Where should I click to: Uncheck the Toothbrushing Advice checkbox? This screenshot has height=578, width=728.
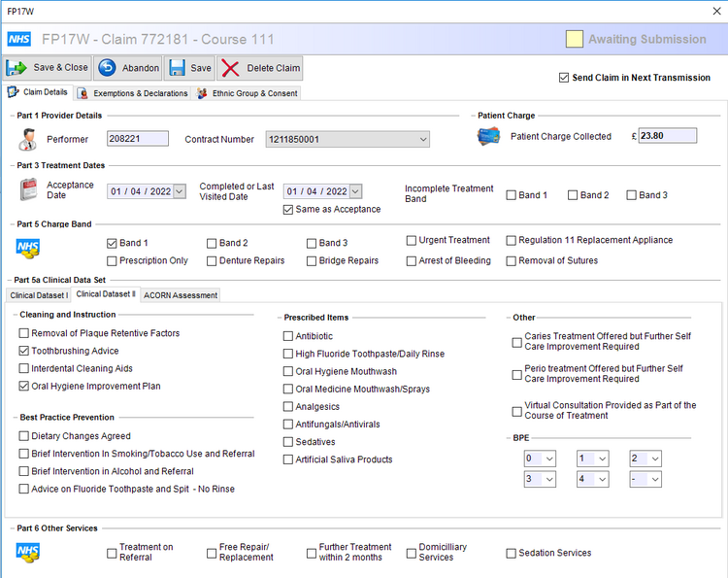pyautogui.click(x=23, y=351)
